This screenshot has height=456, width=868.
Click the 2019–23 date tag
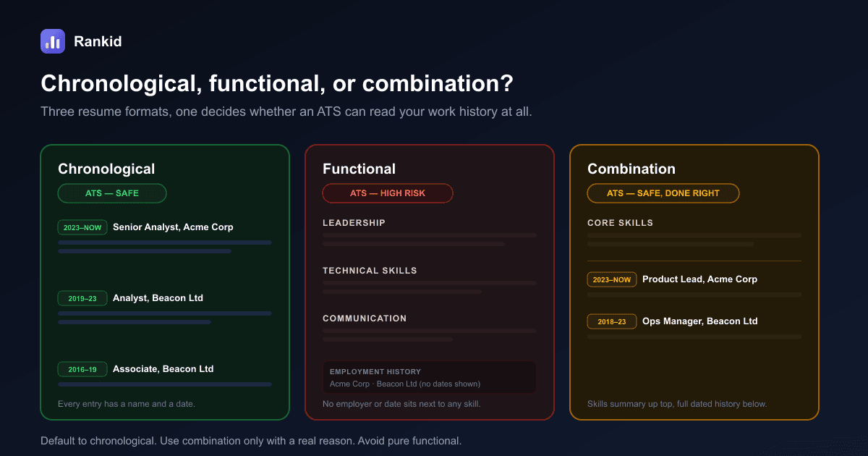tap(82, 298)
